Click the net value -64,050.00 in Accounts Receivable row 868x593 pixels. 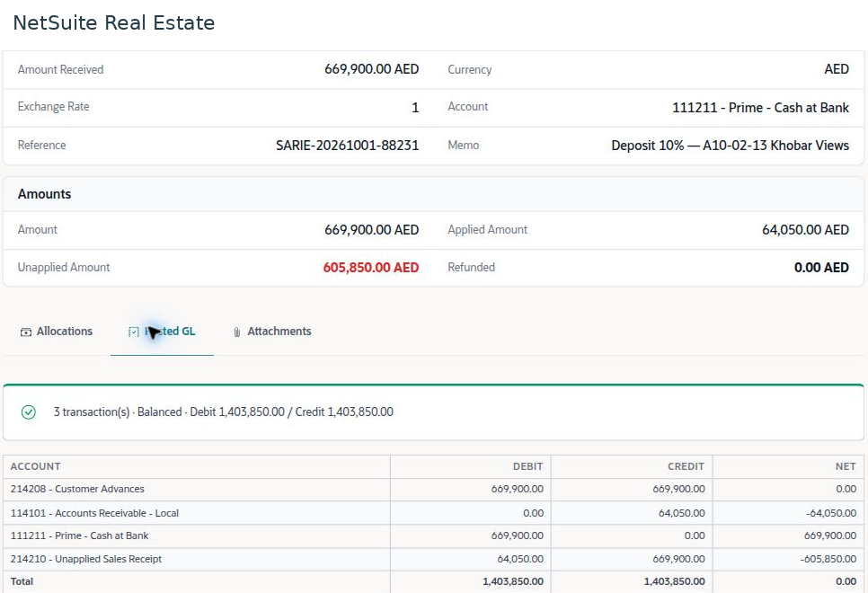(x=831, y=513)
